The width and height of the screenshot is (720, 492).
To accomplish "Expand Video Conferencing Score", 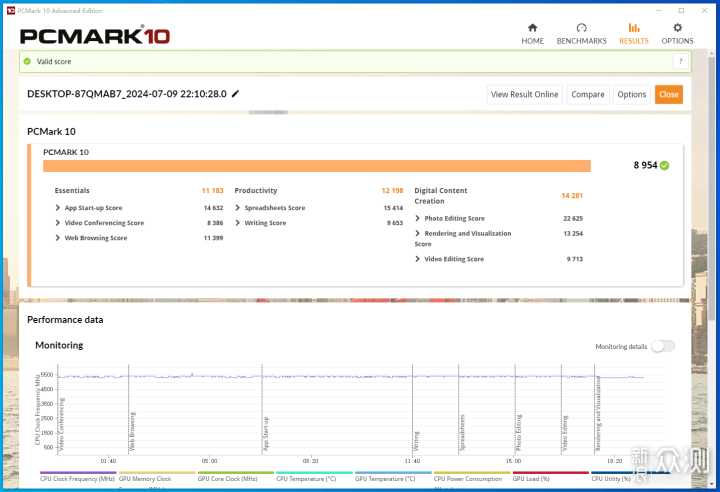I will (58, 223).
